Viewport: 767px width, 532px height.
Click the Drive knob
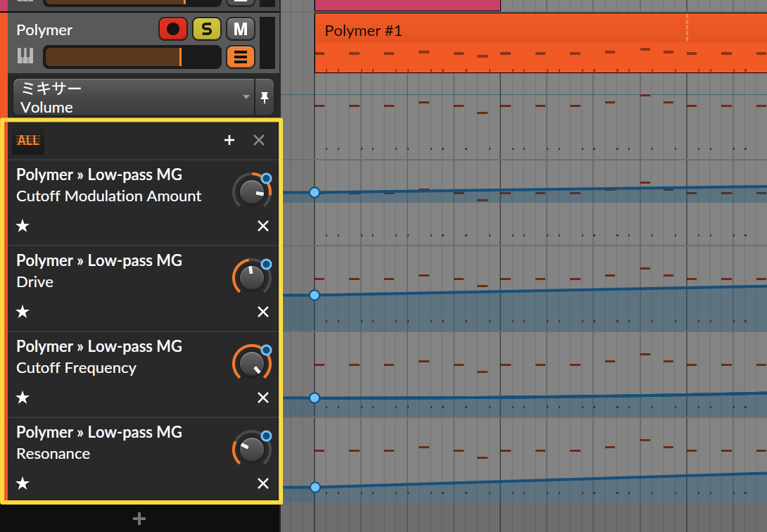tap(251, 277)
